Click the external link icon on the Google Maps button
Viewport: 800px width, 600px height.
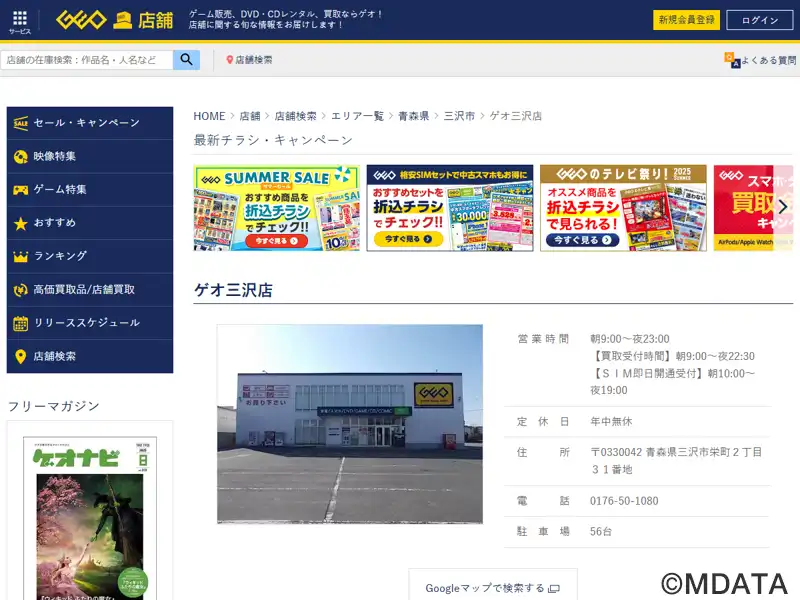point(554,589)
